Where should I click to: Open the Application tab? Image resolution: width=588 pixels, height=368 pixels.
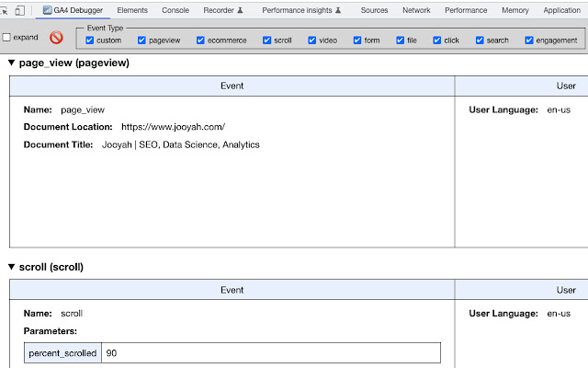[561, 10]
